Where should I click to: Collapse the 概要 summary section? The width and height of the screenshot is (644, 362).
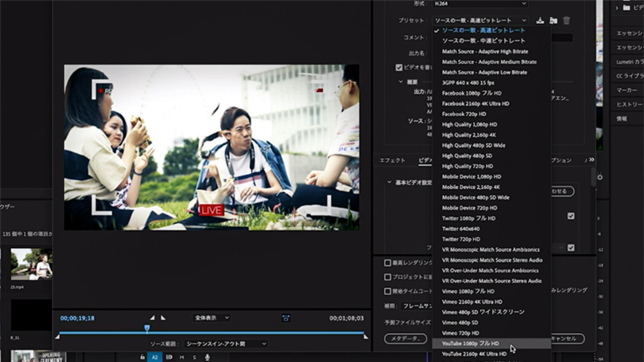click(400, 82)
